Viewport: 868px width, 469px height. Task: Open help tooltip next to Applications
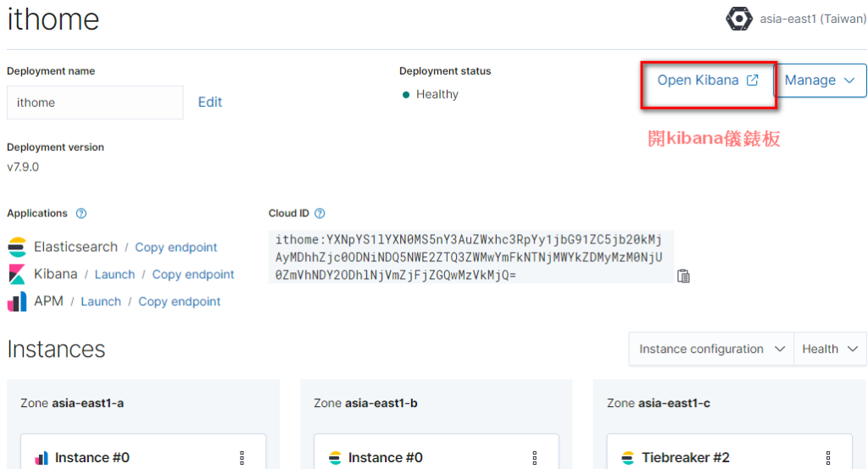coord(81,213)
